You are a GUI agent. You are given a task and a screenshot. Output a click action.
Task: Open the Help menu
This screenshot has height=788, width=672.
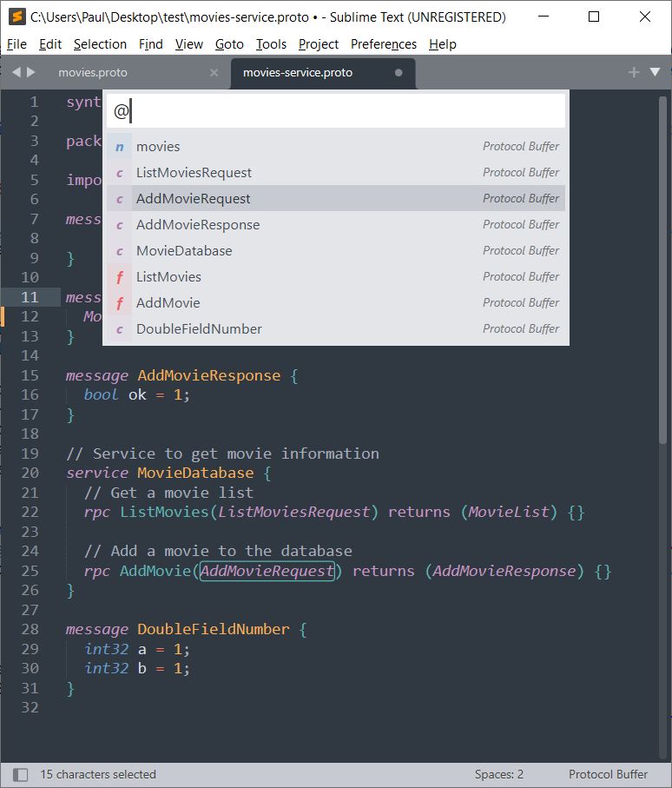[x=443, y=44]
